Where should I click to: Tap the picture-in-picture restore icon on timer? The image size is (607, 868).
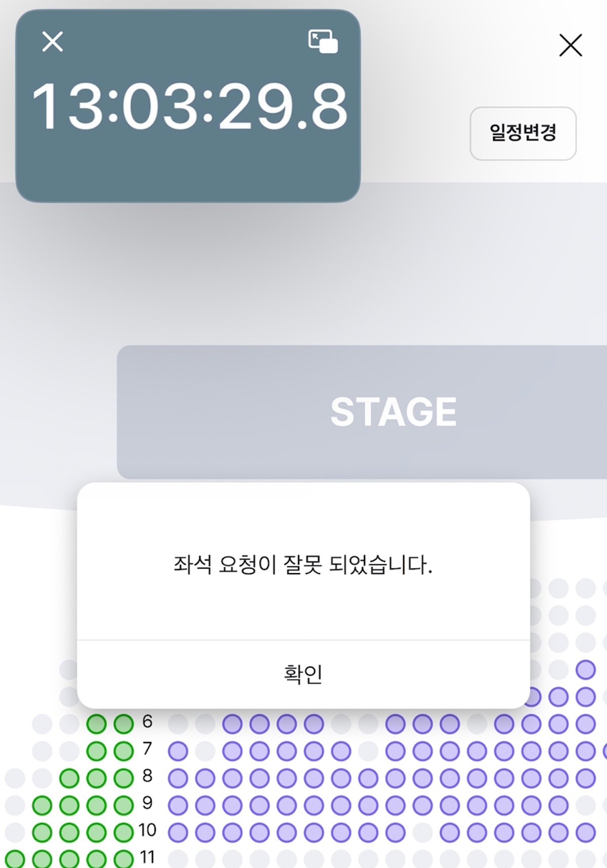323,41
